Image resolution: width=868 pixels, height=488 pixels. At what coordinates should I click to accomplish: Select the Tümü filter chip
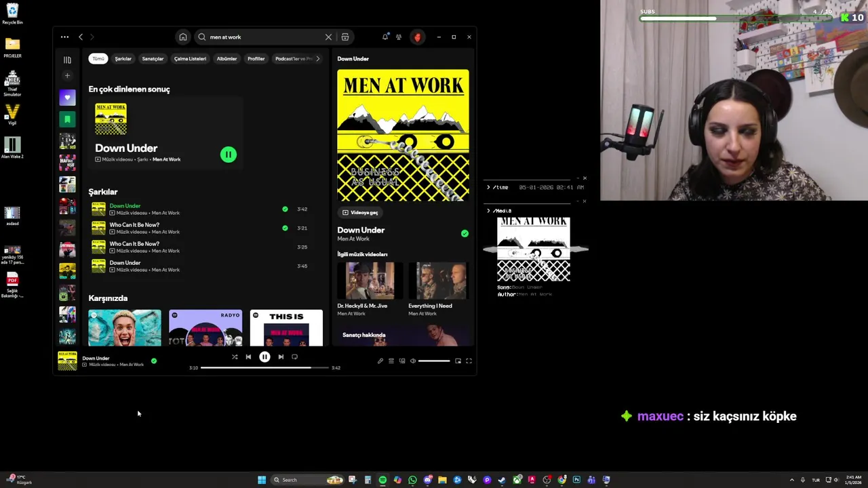click(x=98, y=58)
